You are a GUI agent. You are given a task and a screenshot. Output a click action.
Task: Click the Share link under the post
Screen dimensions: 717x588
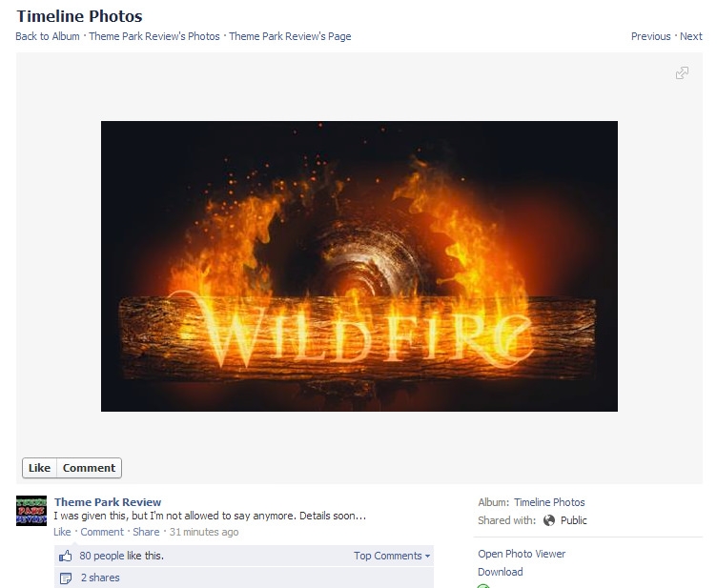[146, 532]
